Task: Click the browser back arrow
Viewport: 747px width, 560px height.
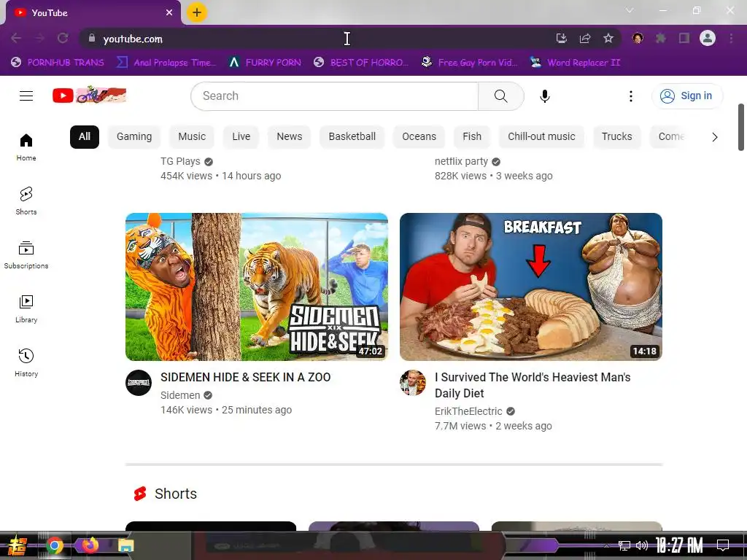Action: coord(16,38)
